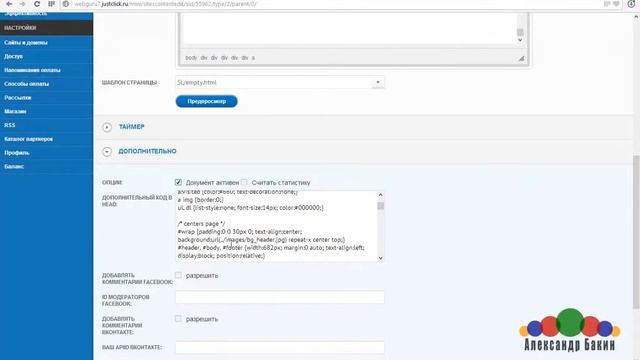Select the 'a' element in the editor path
The width and height of the screenshot is (640, 360).
[253, 58]
